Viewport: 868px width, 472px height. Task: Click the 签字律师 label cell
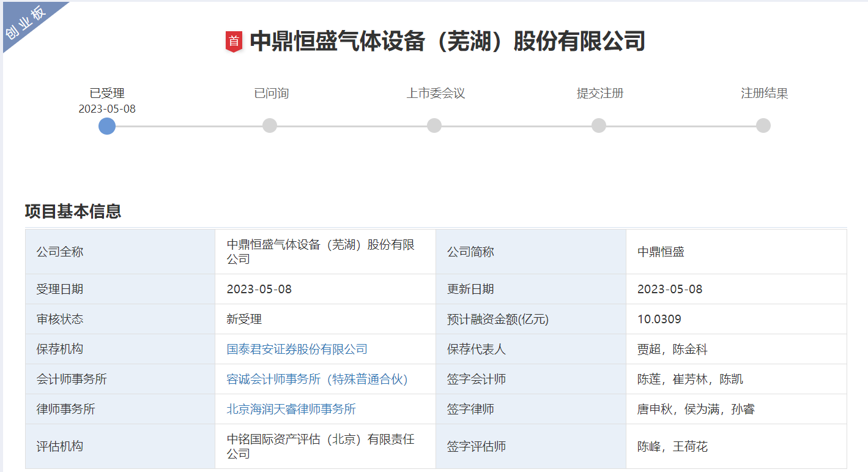point(531,409)
